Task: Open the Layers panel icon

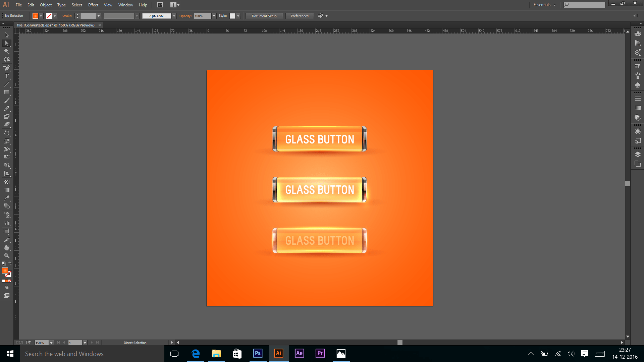Action: [x=638, y=155]
